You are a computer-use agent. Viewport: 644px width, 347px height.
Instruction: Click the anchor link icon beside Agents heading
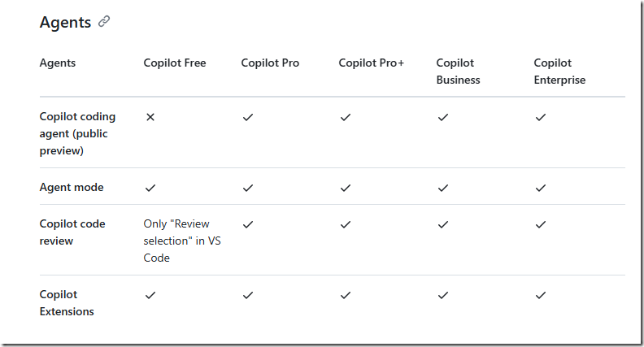tap(104, 21)
